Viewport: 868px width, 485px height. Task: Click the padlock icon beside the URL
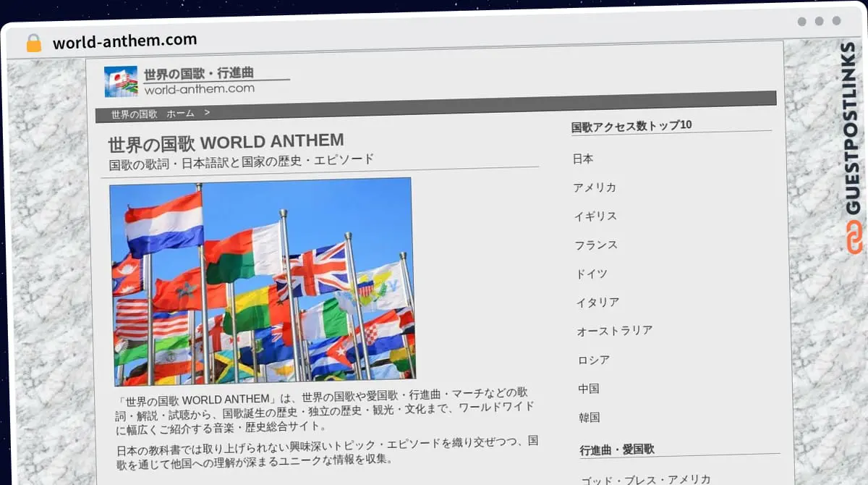(x=33, y=43)
